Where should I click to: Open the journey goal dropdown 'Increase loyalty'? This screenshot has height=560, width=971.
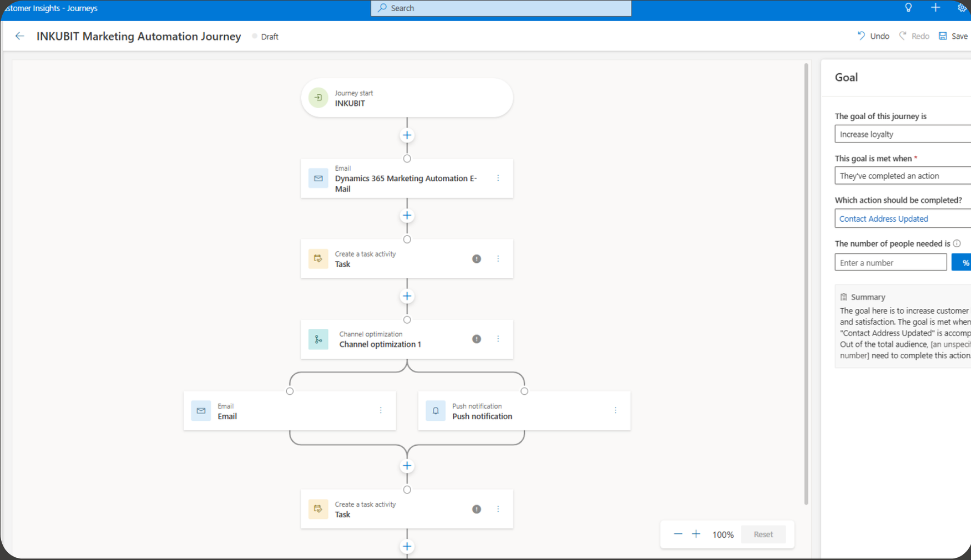[x=903, y=134]
